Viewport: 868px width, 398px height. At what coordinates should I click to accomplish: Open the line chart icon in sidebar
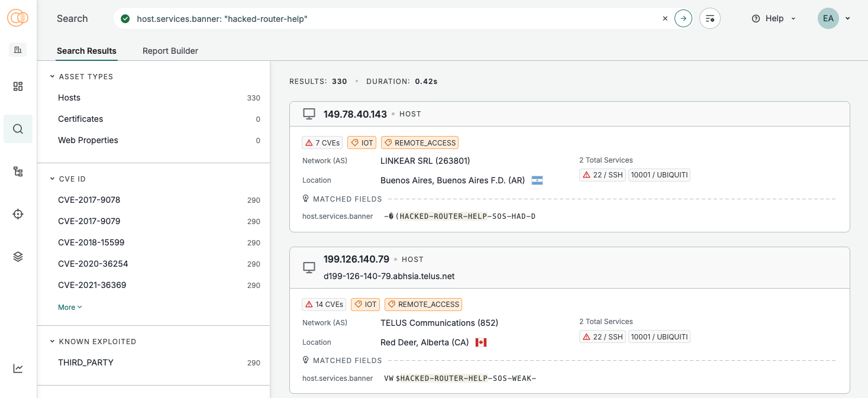point(18,368)
